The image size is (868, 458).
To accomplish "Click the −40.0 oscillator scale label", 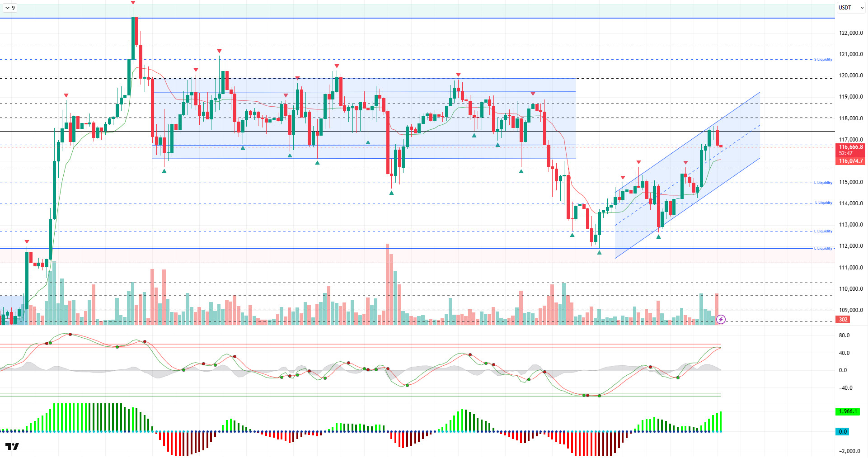I will coord(845,388).
